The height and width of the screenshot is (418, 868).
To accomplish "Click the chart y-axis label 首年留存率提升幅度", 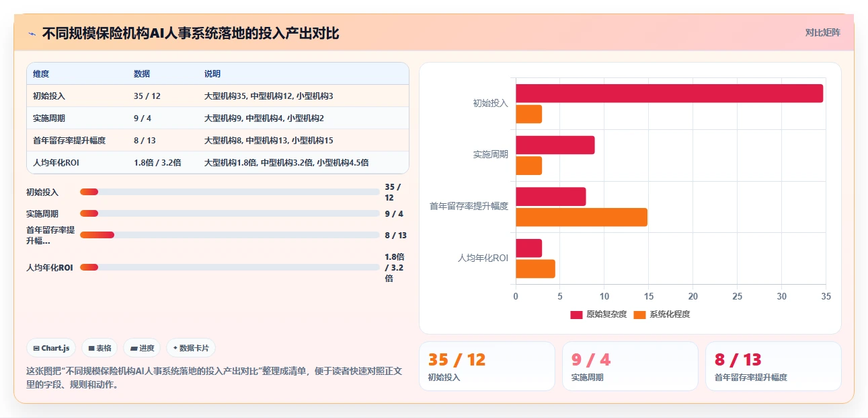I will [469, 206].
